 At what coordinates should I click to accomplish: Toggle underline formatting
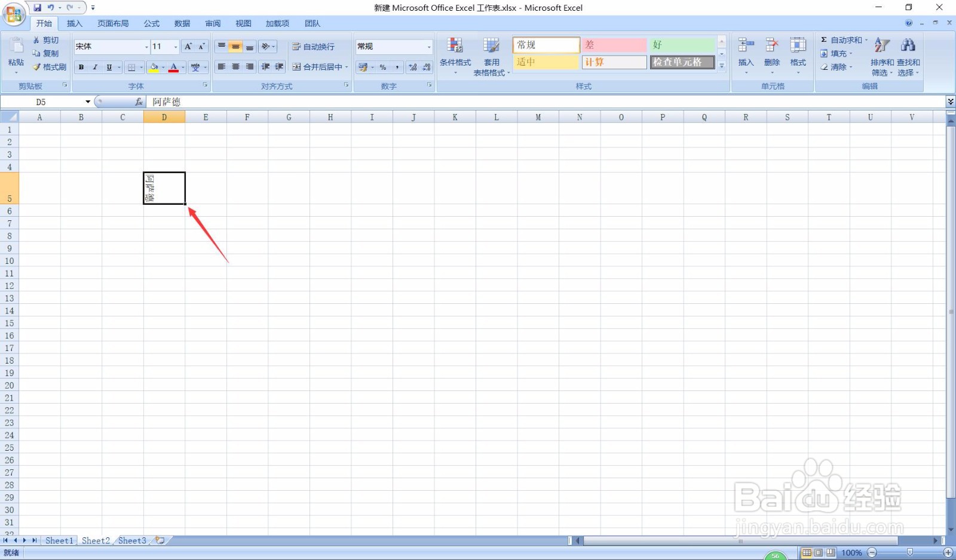click(x=109, y=67)
